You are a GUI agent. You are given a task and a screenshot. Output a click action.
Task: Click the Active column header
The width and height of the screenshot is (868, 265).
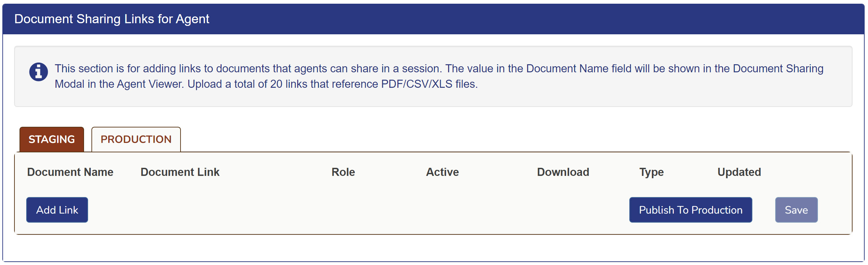(442, 172)
